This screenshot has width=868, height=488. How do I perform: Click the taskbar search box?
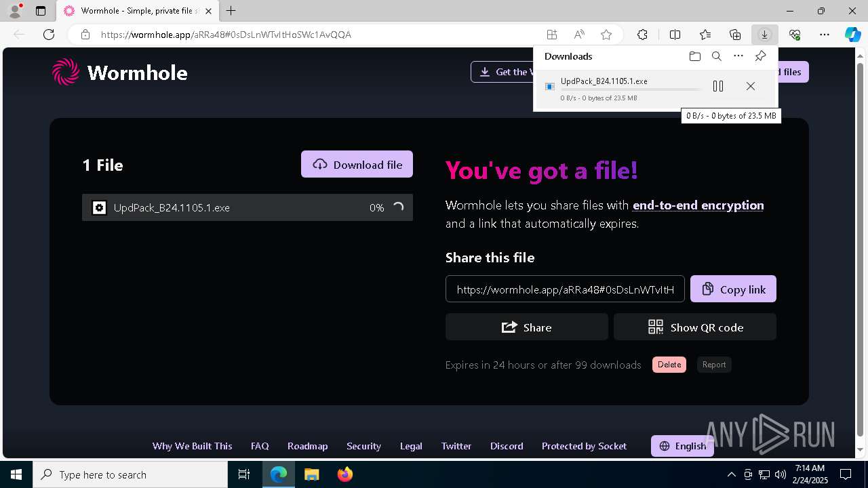click(x=130, y=474)
